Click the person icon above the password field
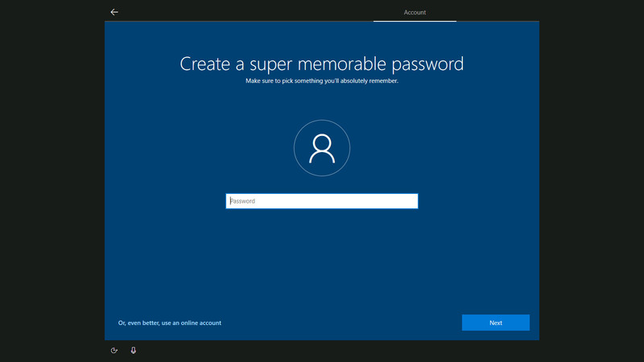The image size is (644, 362). tap(322, 148)
